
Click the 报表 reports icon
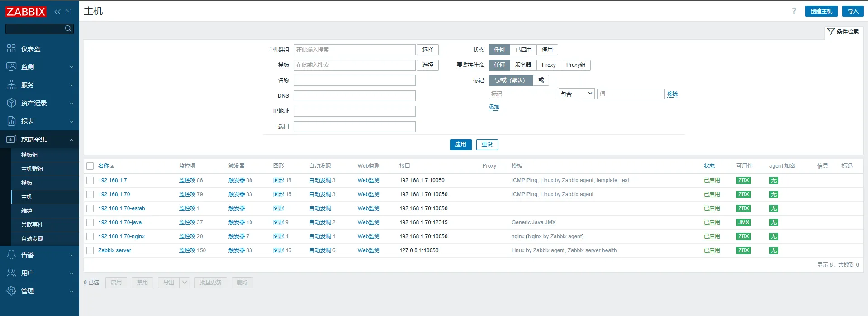pyautogui.click(x=11, y=121)
